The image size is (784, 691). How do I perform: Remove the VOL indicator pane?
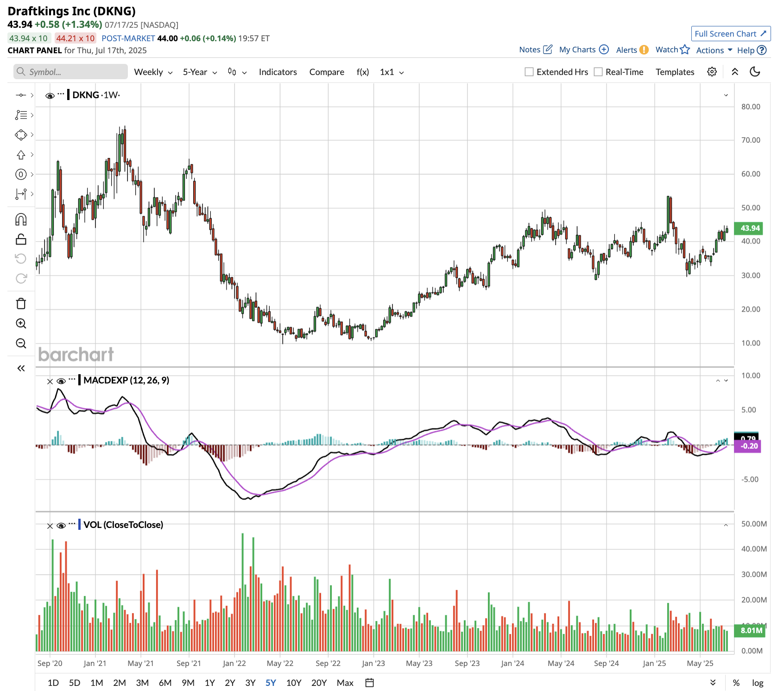50,526
